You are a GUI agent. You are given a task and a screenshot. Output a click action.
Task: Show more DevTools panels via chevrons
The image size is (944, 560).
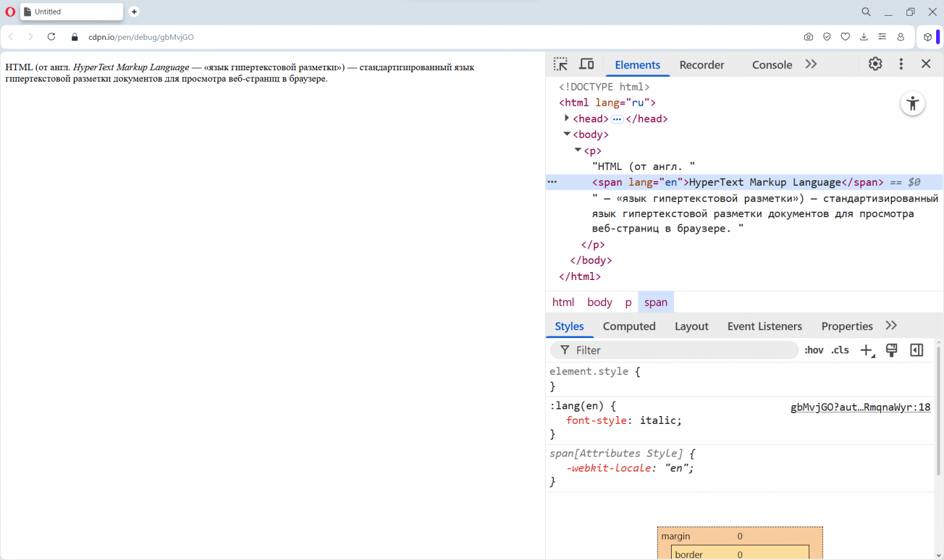(811, 64)
